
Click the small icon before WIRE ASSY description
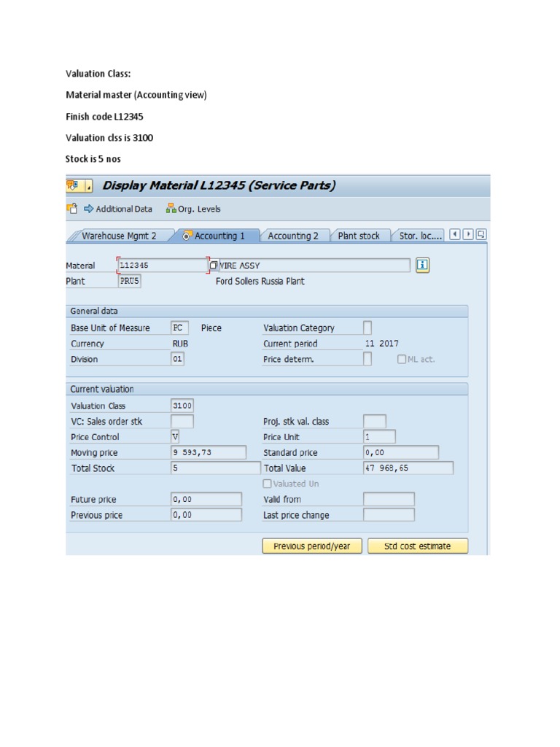[x=214, y=266]
